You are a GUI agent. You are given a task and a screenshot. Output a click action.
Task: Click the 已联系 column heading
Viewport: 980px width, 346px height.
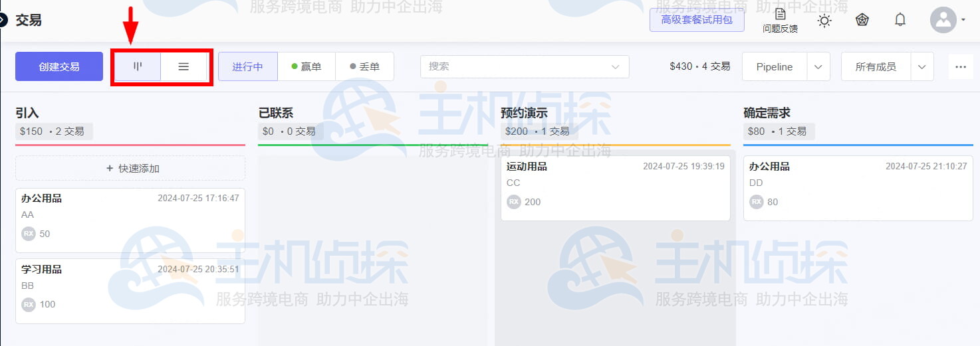[x=276, y=113]
